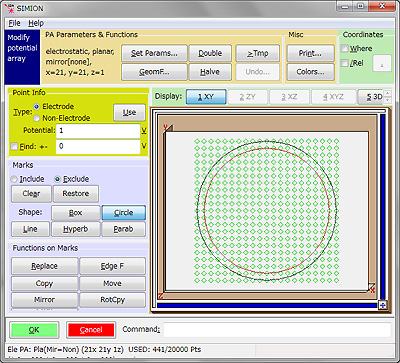This screenshot has height=363, width=400.
Task: Choose the Box shape
Action: point(75,213)
